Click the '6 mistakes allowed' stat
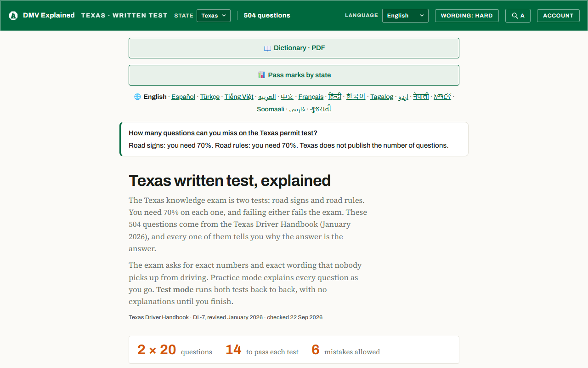 [x=345, y=350]
